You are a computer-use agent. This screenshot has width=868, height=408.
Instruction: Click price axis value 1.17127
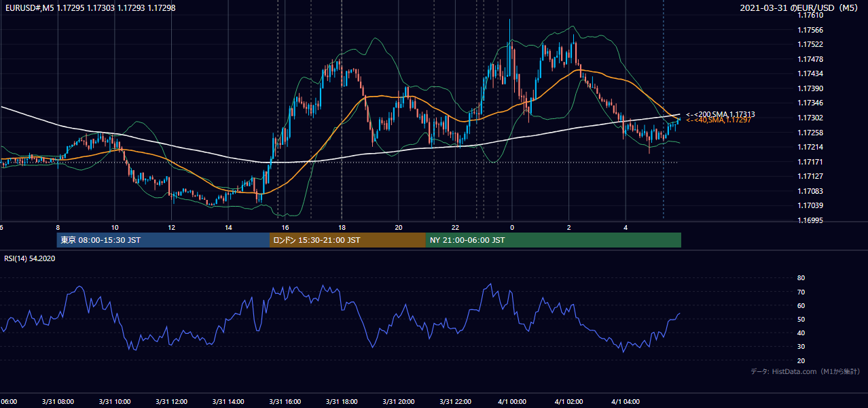coord(810,176)
